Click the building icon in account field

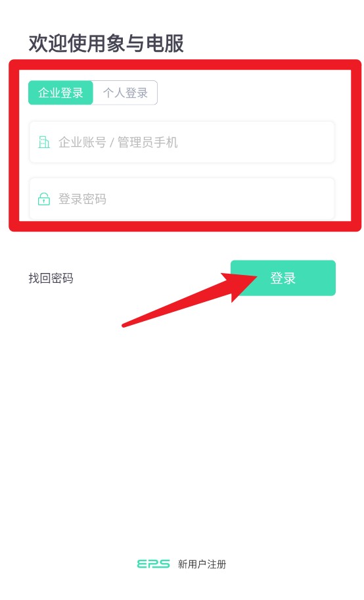click(44, 142)
